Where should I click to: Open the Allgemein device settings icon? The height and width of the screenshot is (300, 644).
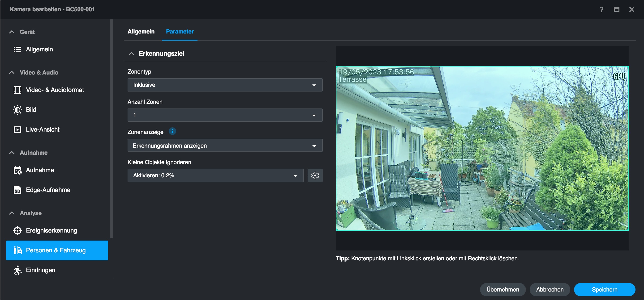click(17, 50)
